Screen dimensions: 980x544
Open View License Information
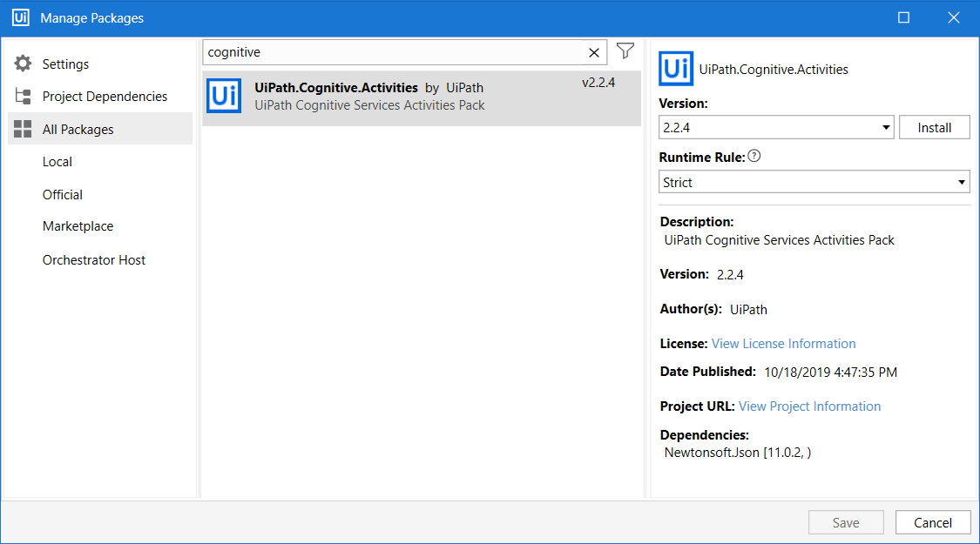click(782, 343)
